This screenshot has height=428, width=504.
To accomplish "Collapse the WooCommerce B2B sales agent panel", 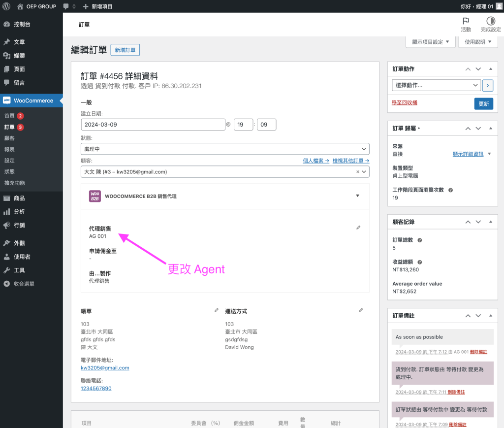I will 358,196.
